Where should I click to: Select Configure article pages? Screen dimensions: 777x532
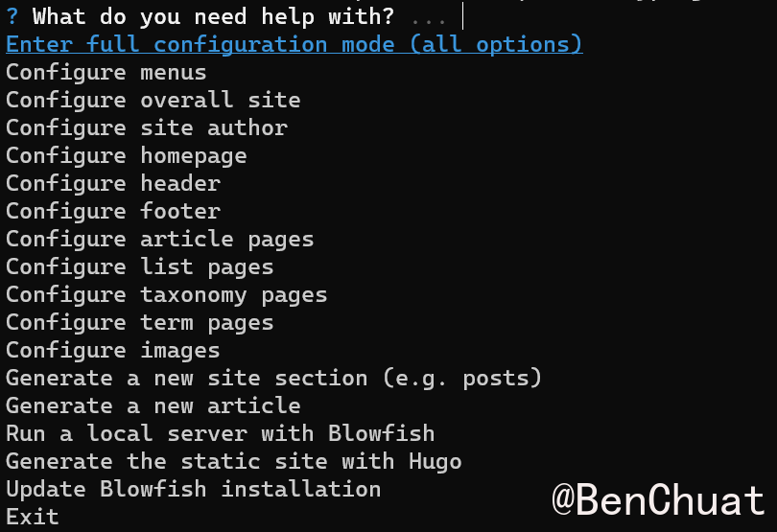click(x=159, y=239)
